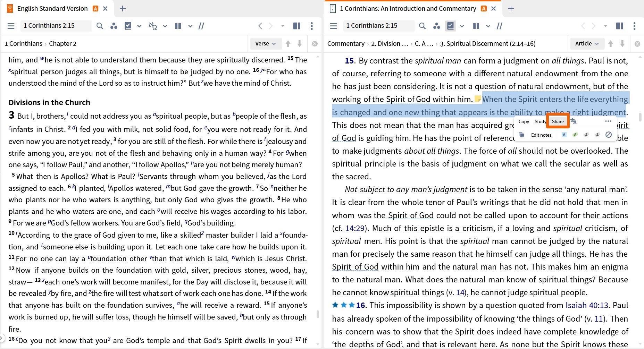Screen dimensions: 644x349
Task: Add a new tab beside Commentary tab
Action: coord(511,8)
